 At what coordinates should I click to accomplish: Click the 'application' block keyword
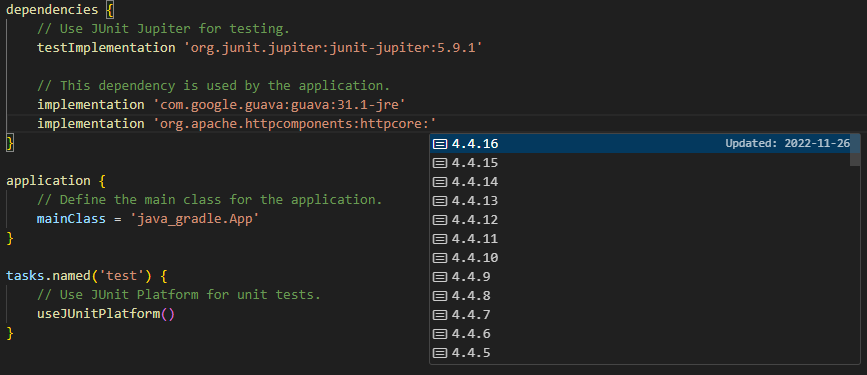49,181
